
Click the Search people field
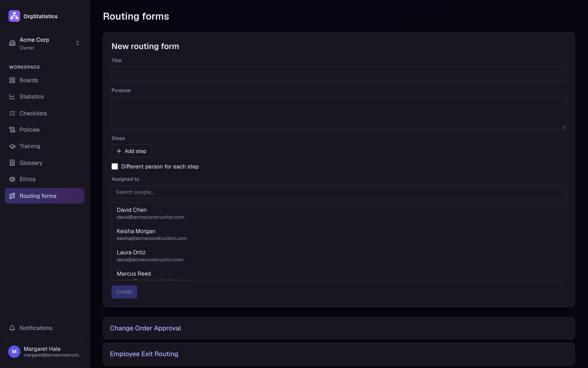pyautogui.click(x=339, y=192)
